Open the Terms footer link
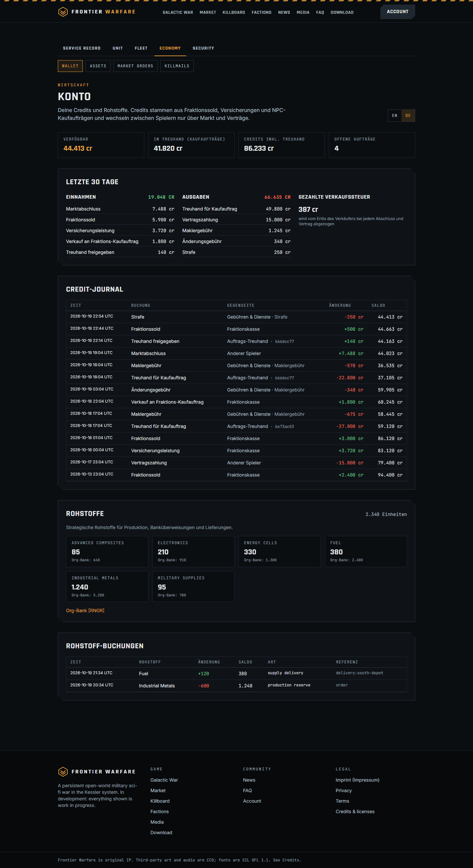 342,801
